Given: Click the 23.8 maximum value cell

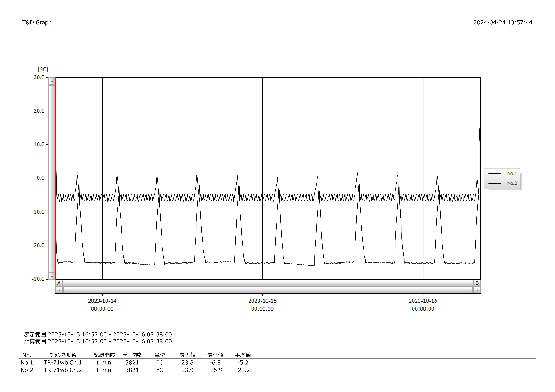Looking at the screenshot, I should 187,363.
